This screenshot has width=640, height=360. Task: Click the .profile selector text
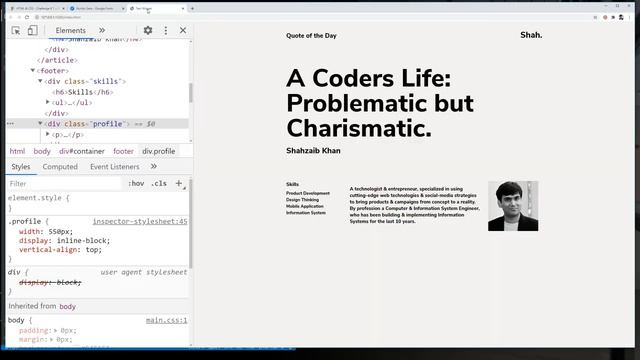(x=24, y=221)
